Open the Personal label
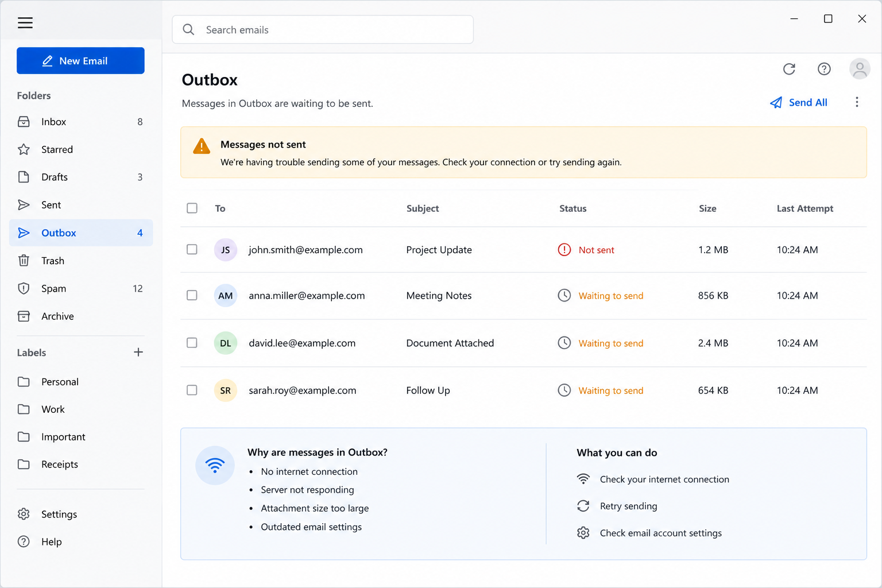The image size is (882, 588). click(81, 382)
